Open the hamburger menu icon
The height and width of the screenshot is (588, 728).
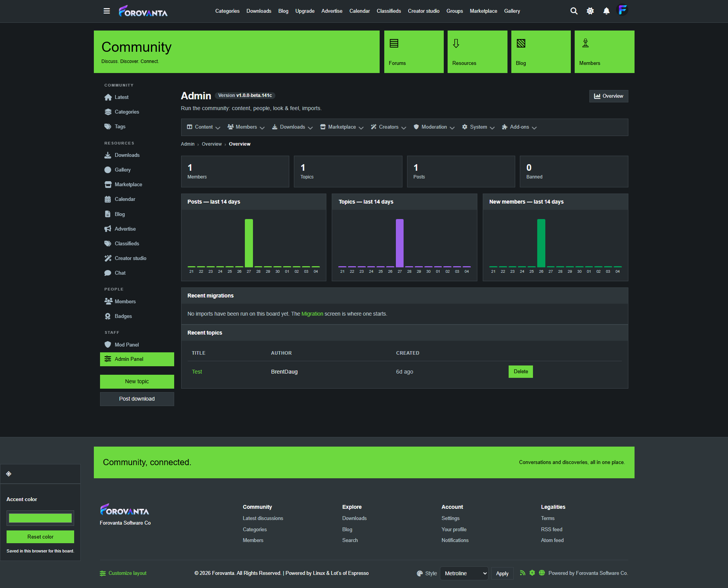click(x=107, y=11)
